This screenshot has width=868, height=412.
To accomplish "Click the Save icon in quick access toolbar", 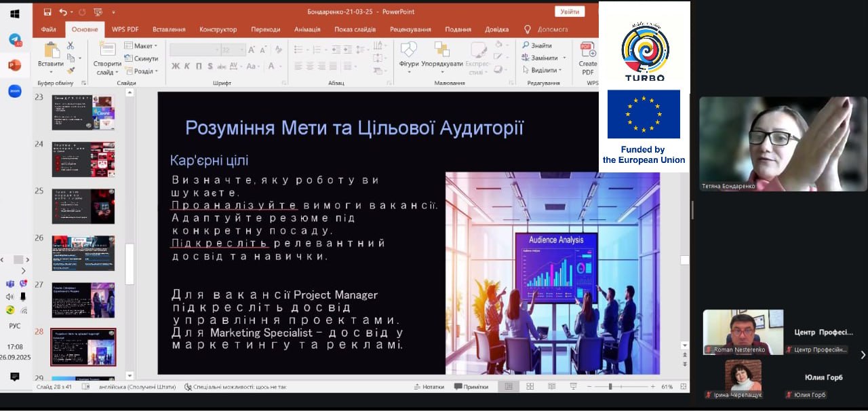I will pos(47,12).
